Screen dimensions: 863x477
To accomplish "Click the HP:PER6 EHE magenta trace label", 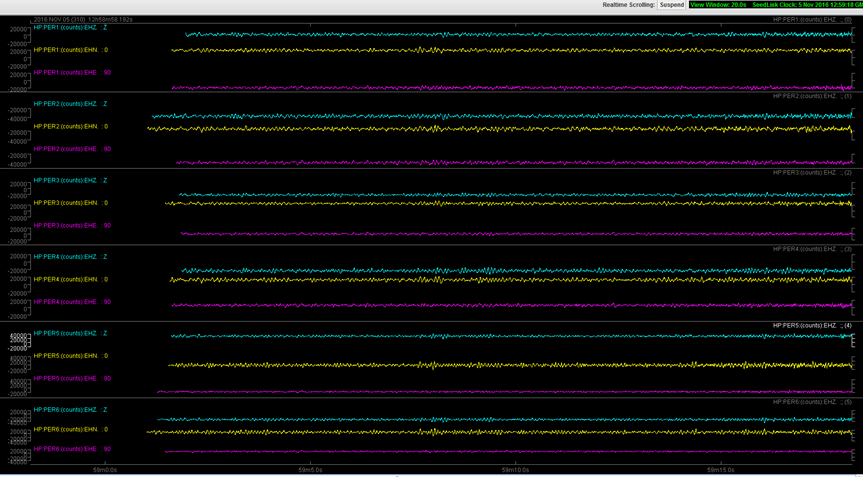I will 72,449.
